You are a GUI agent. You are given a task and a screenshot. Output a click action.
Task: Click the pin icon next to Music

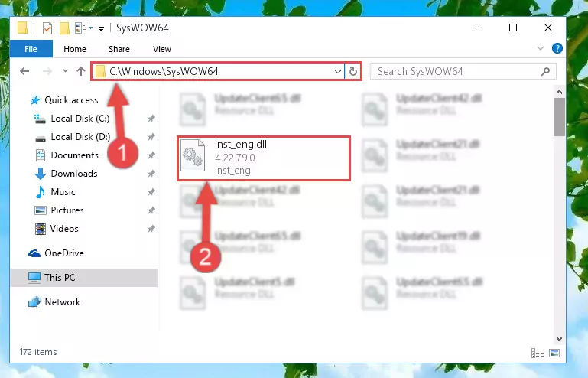(151, 192)
